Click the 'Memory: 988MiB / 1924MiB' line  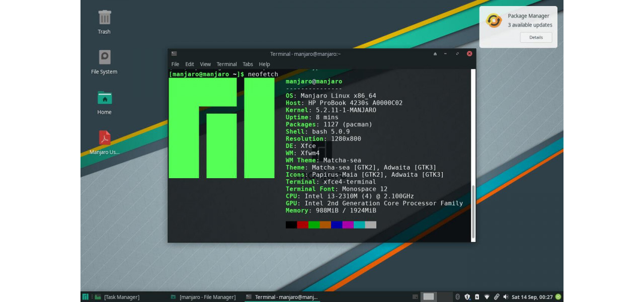331,210
